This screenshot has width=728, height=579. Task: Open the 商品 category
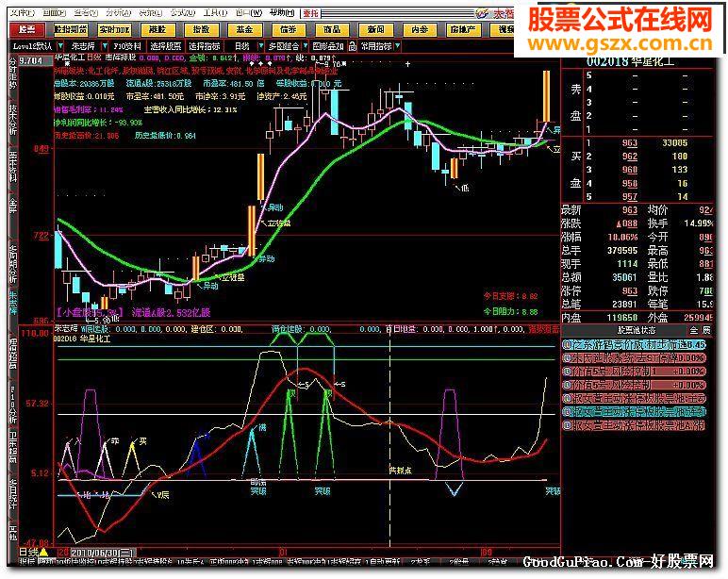coord(332,30)
